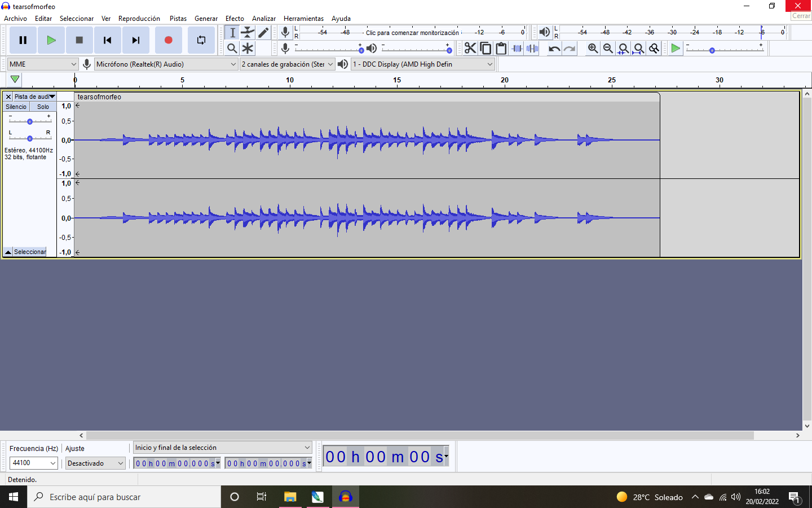Open the Frecuencia 44100 Hz dropdown
The width and height of the screenshot is (812, 508).
tap(34, 463)
